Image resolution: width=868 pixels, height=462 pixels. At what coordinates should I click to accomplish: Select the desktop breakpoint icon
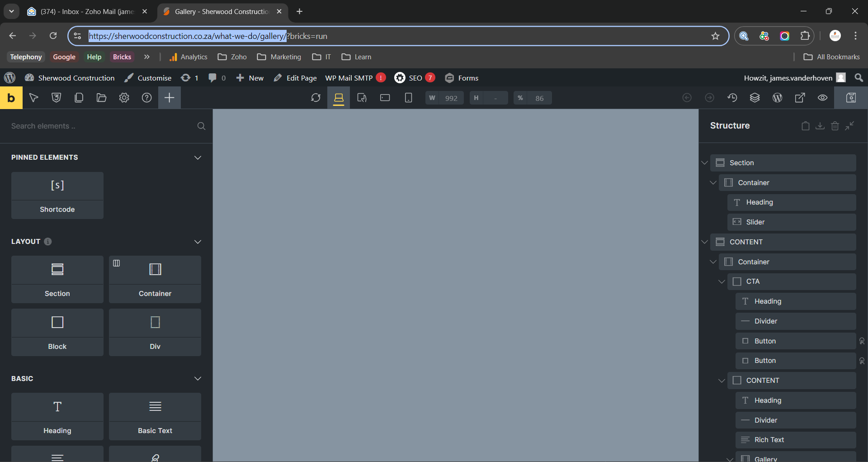point(339,98)
